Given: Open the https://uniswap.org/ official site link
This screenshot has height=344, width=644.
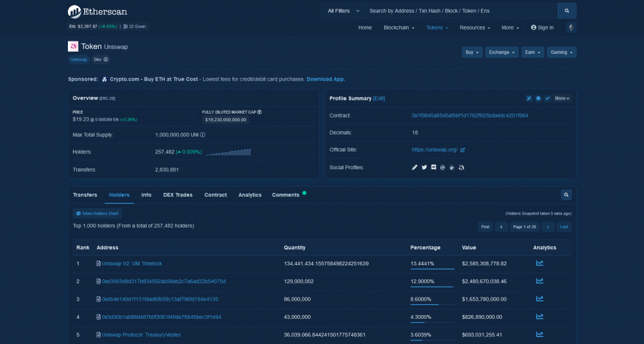Looking at the screenshot, I should click(x=435, y=150).
